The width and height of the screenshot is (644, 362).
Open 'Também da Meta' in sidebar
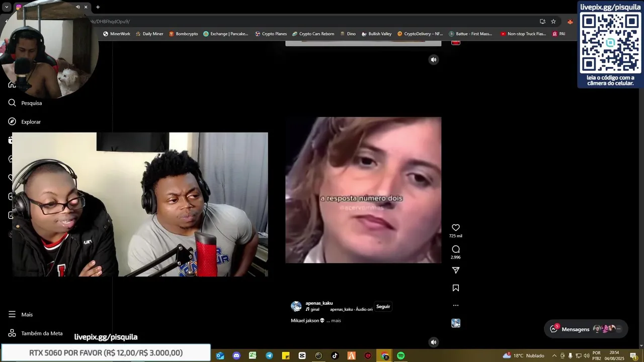[36, 333]
